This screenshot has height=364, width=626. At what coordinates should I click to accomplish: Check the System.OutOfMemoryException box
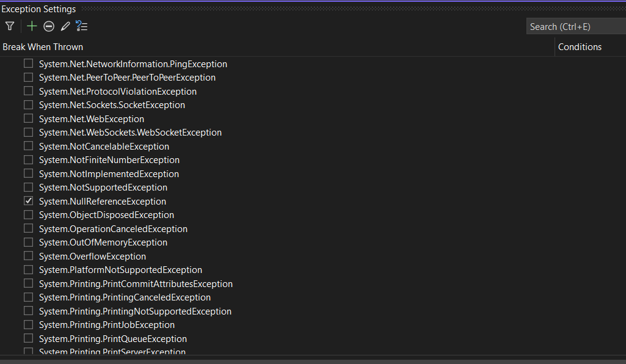pos(28,242)
